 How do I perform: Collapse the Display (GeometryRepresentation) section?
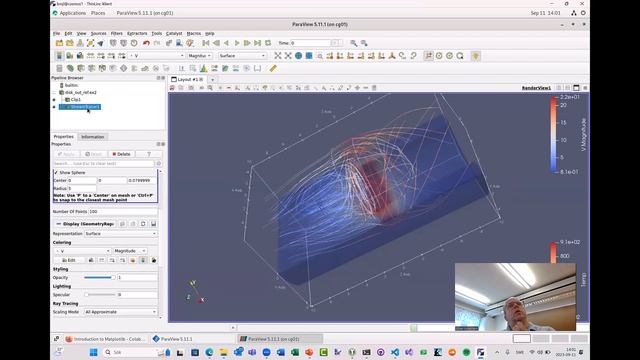(58, 224)
